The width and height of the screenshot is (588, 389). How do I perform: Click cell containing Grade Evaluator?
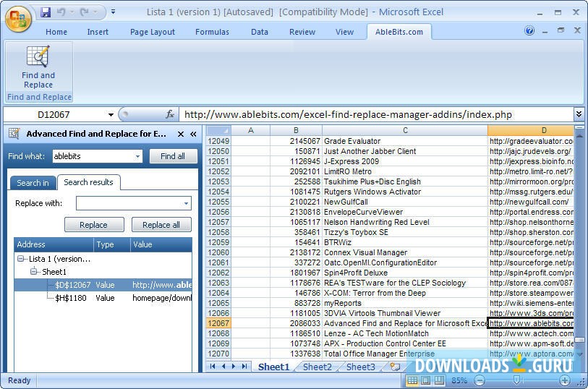(405, 141)
